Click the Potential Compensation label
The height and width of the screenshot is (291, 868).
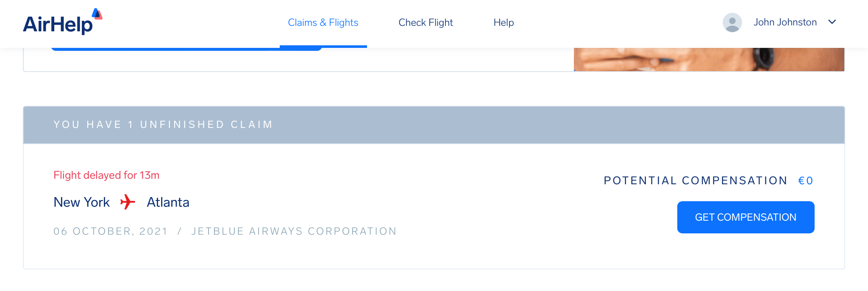coord(695,181)
